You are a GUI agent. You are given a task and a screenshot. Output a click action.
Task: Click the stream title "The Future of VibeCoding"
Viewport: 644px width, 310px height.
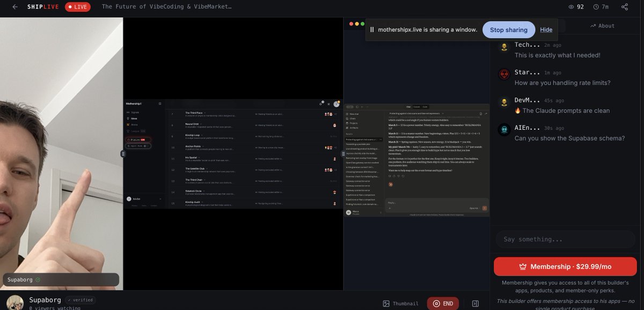[x=166, y=7]
